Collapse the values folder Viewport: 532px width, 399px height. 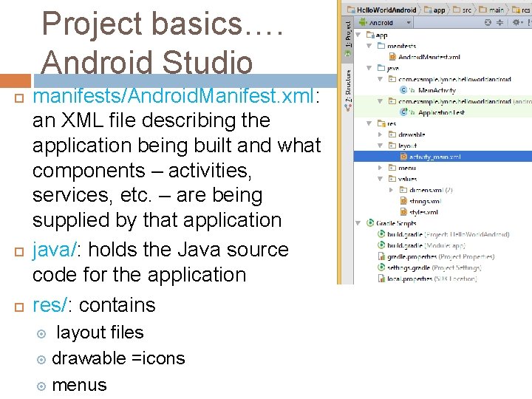point(381,179)
